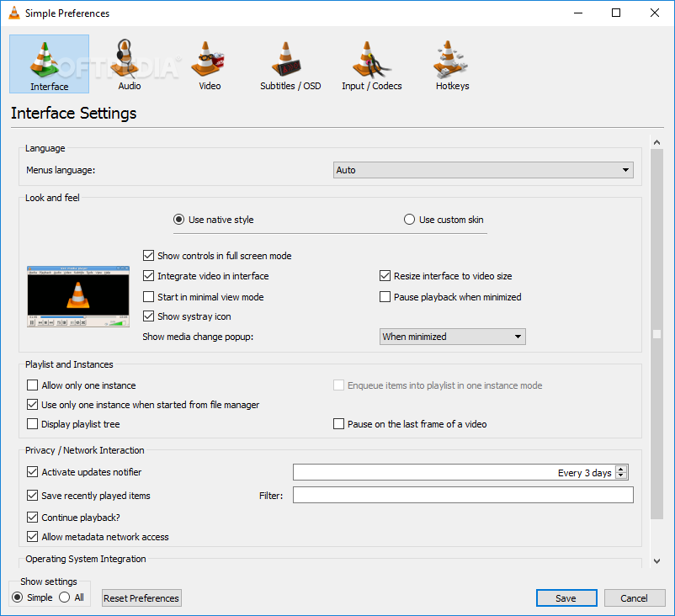This screenshot has width=675, height=616.
Task: Open the Show media change popup dropdown
Action: tap(453, 337)
